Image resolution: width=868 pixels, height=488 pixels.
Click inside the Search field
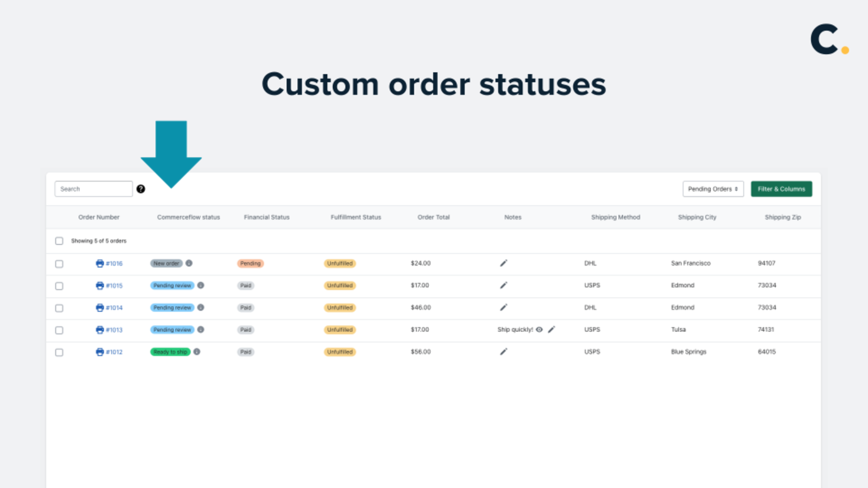pos(93,189)
